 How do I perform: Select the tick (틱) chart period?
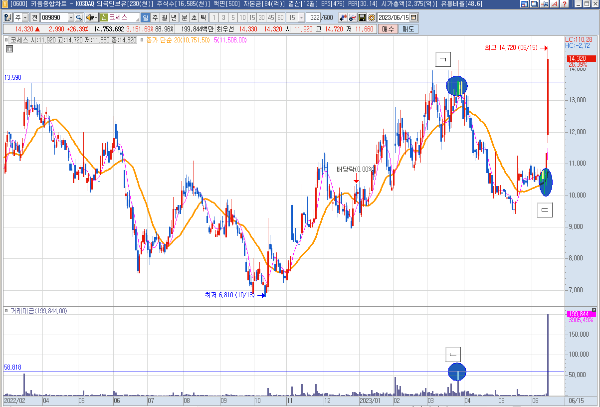pos(203,18)
